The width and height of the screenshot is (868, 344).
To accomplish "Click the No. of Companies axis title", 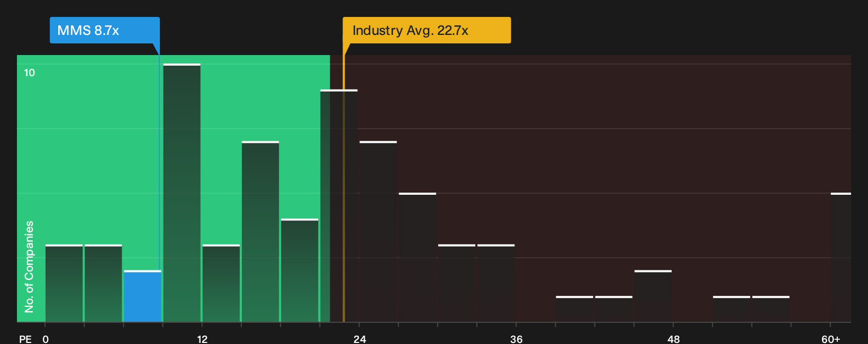I will [29, 266].
